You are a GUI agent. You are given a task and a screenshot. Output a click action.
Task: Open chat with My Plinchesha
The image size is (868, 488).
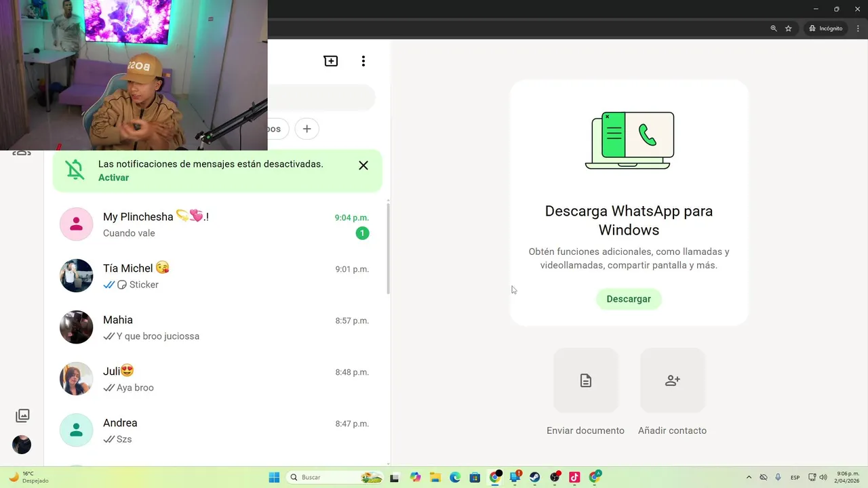click(216, 224)
